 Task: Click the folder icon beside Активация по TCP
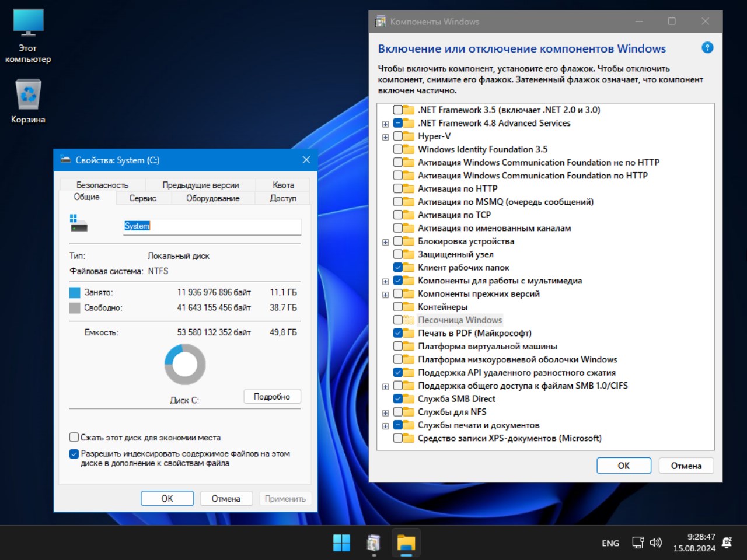(x=409, y=215)
